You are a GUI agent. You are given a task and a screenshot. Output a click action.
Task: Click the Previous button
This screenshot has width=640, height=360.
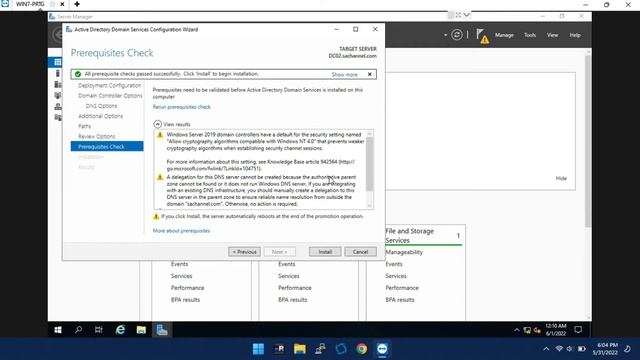(x=244, y=252)
